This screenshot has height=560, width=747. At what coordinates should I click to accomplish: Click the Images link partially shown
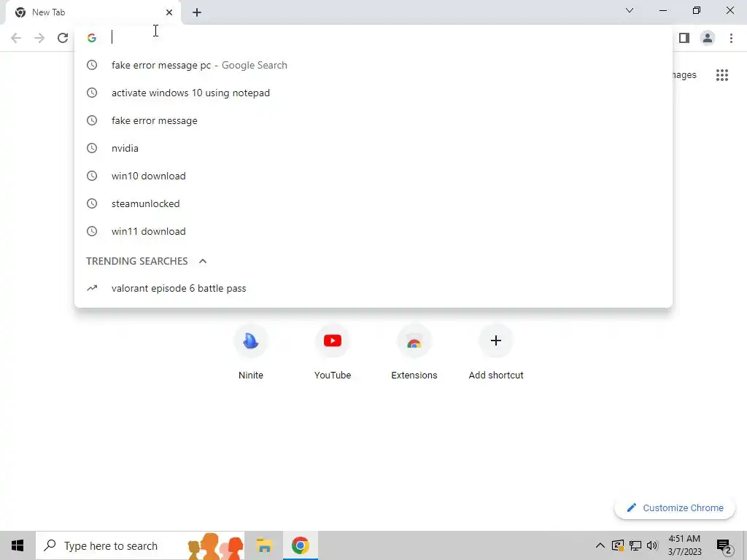point(684,75)
